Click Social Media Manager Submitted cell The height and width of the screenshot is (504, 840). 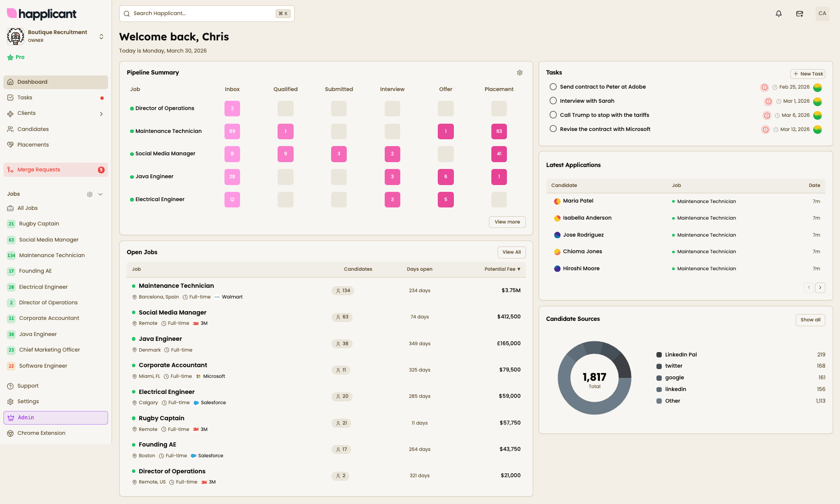pos(339,154)
